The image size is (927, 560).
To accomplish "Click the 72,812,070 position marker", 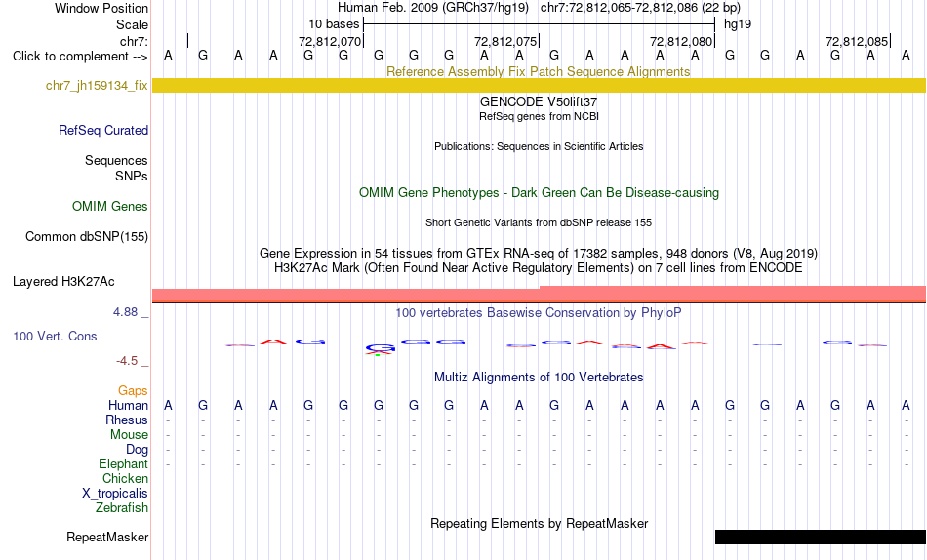I will pos(330,41).
